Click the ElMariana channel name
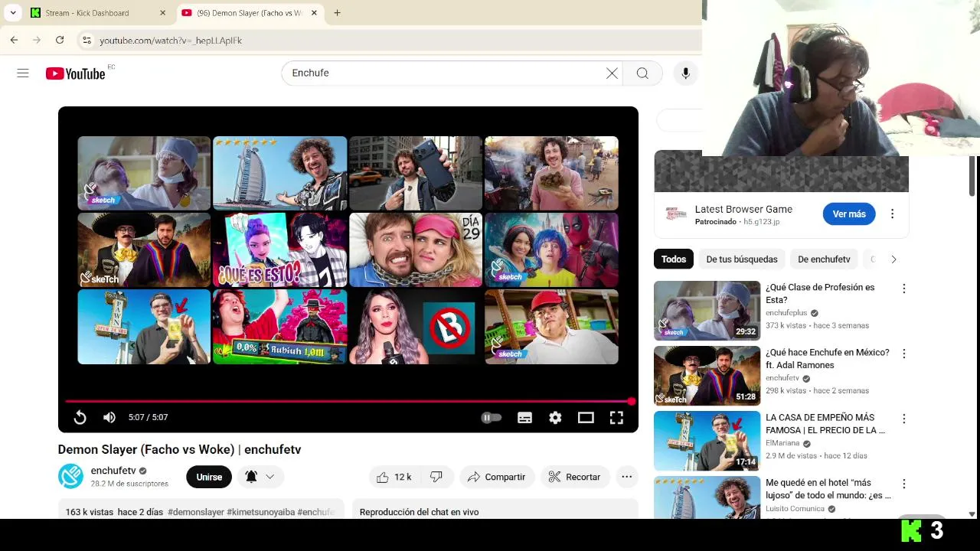 (x=782, y=443)
